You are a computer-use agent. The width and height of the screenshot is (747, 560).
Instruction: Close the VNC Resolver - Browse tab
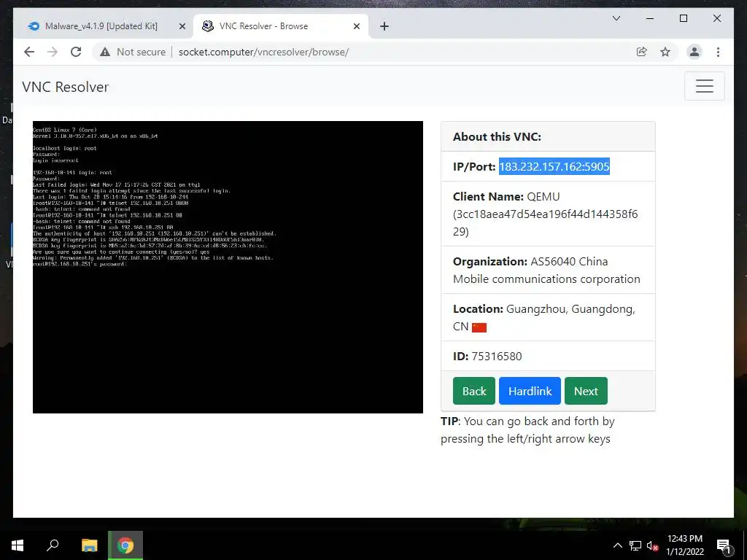(356, 26)
